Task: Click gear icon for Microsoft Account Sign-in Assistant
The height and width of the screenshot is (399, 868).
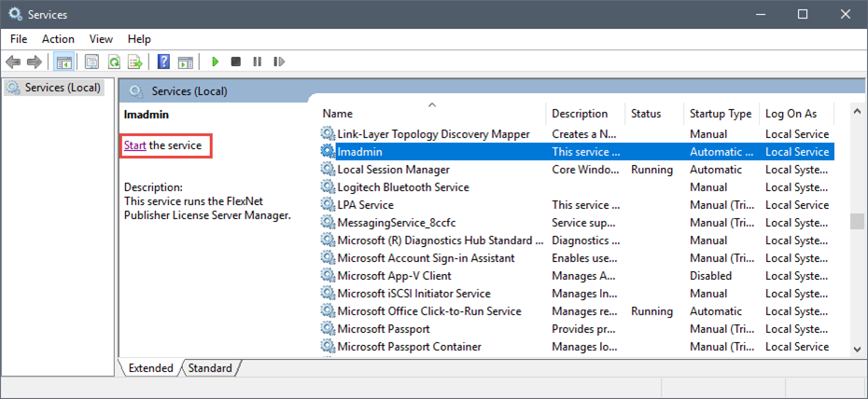Action: 329,257
